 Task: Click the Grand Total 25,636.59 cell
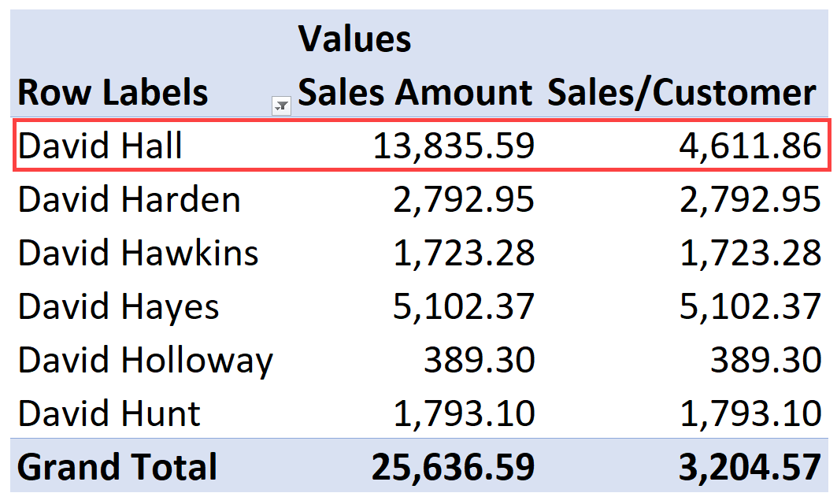[453, 467]
